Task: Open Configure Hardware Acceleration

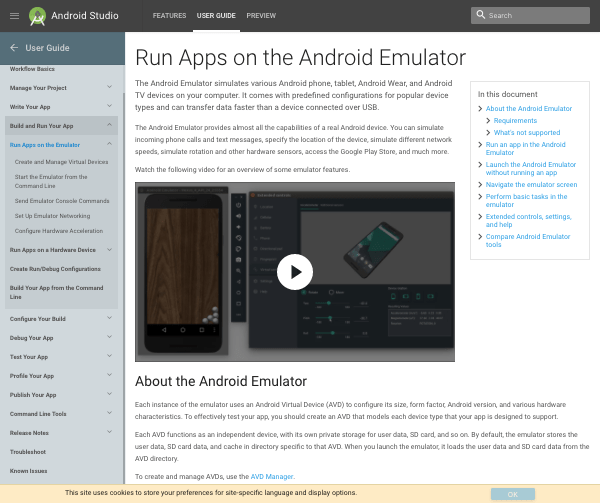Action: click(59, 231)
